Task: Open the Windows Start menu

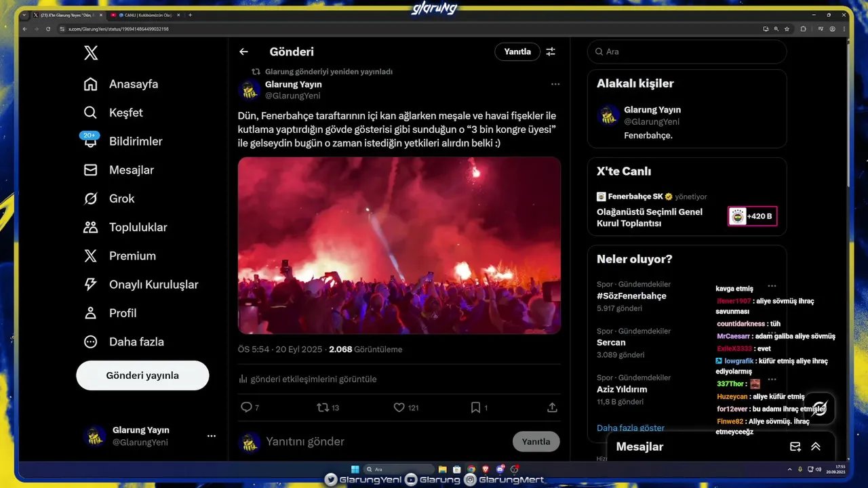Action: point(354,469)
